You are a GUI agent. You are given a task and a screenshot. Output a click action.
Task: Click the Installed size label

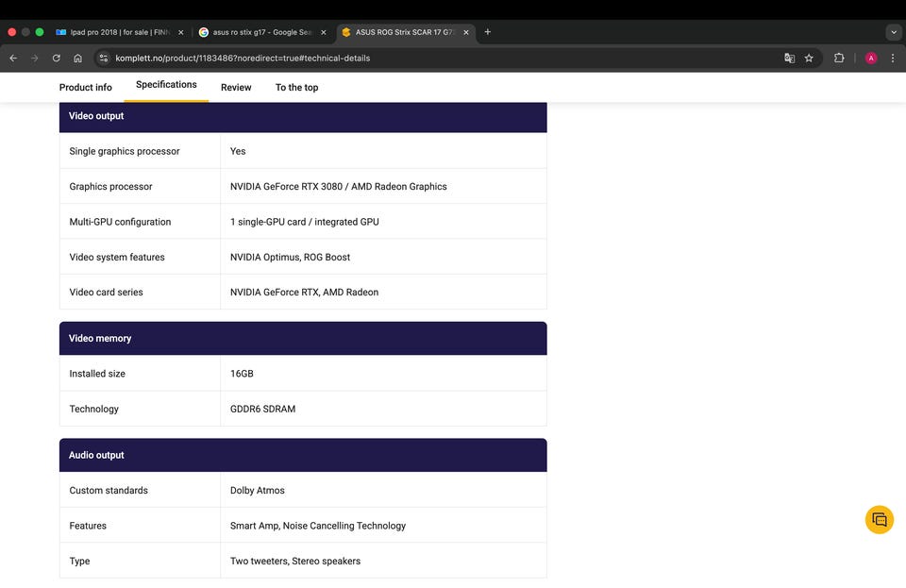97,374
